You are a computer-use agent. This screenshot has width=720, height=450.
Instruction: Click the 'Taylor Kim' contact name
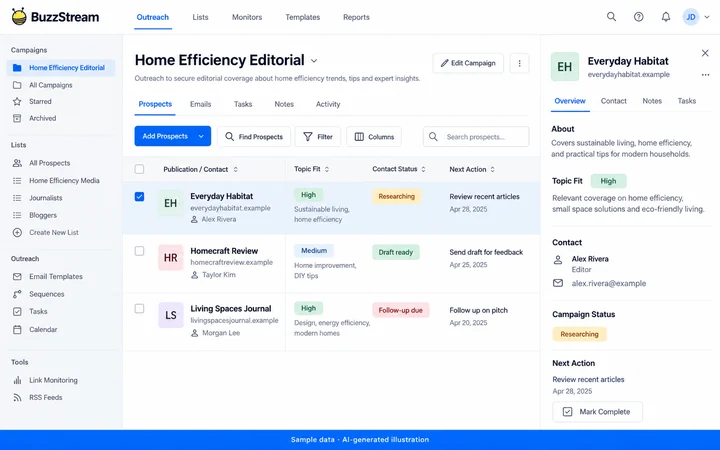219,275
